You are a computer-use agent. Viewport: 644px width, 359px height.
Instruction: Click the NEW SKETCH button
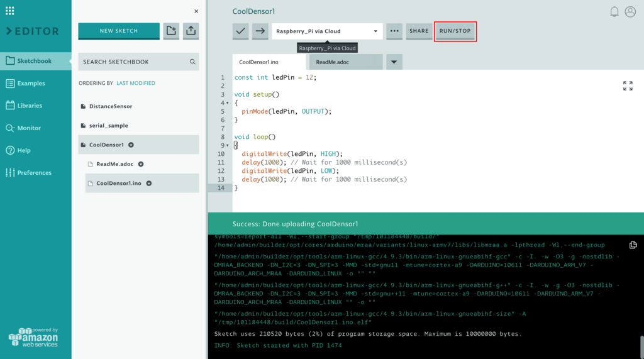point(119,31)
